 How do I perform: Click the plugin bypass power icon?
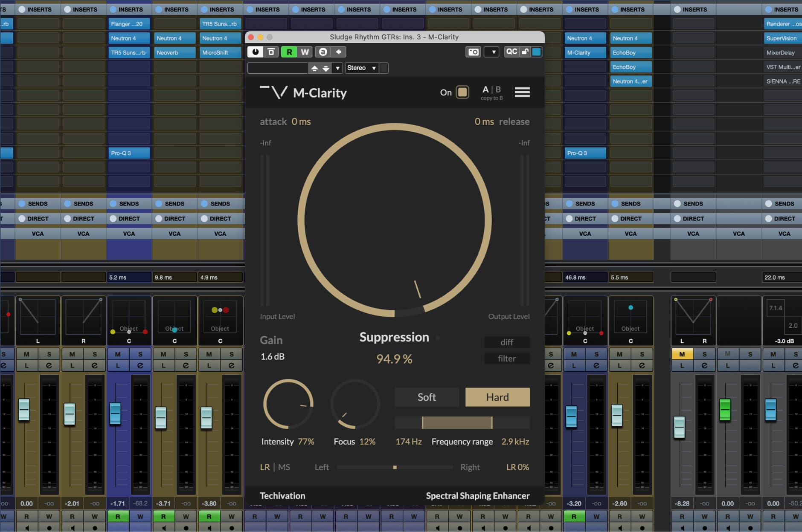click(255, 52)
